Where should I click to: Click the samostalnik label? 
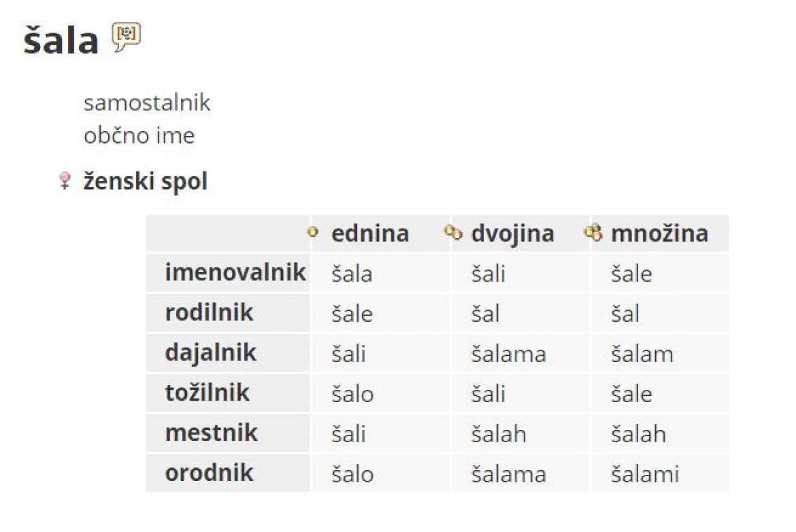coord(147,103)
